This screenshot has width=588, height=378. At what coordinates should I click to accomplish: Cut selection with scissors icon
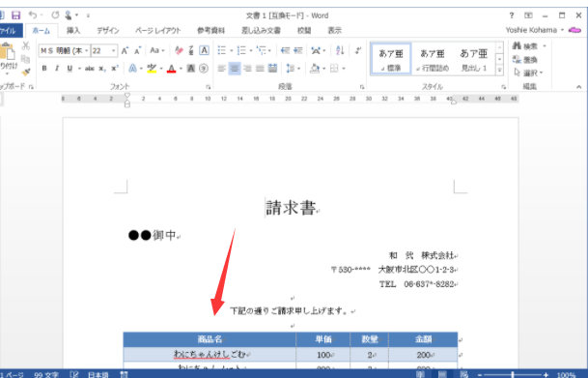[25, 45]
